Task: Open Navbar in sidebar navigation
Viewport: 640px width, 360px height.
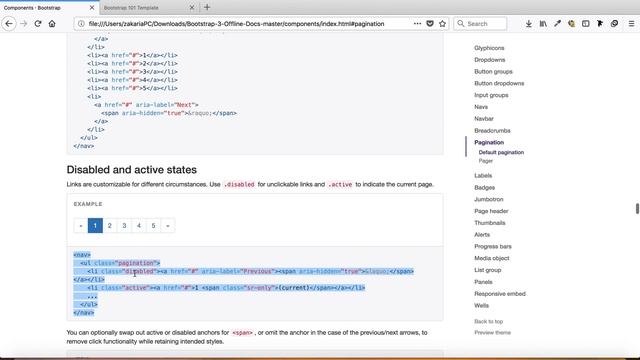Action: click(x=484, y=119)
